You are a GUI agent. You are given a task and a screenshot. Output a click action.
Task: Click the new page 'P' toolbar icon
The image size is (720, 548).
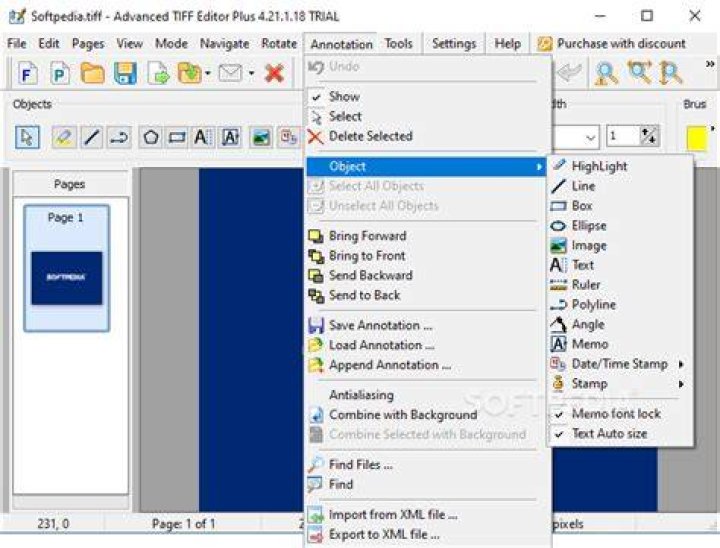click(x=60, y=73)
